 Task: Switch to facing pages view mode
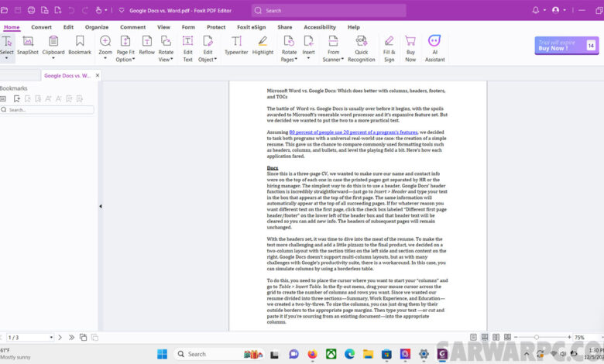[x=496, y=337]
